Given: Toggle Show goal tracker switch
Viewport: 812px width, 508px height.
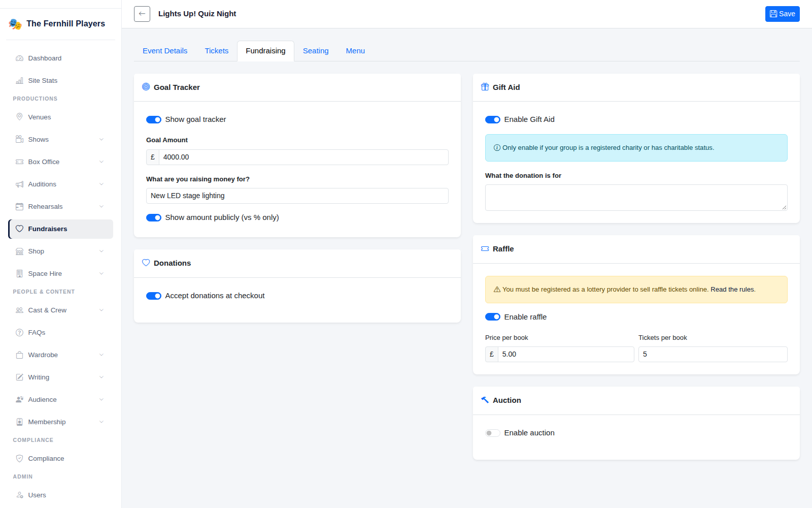Looking at the screenshot, I should coord(154,119).
